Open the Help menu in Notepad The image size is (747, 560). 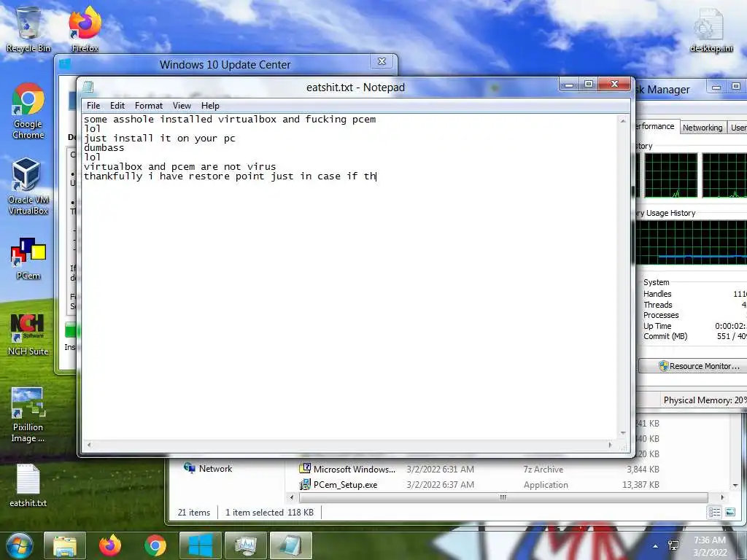[210, 106]
